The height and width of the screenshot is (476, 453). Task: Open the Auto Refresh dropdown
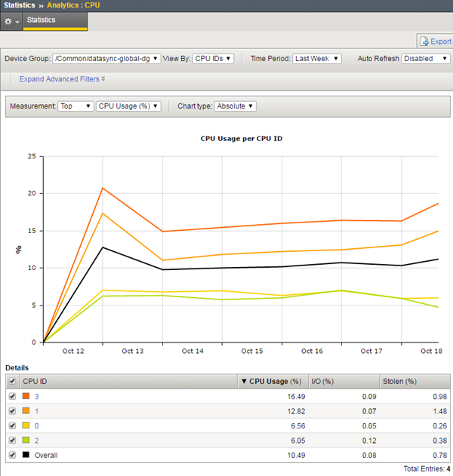[x=426, y=58]
